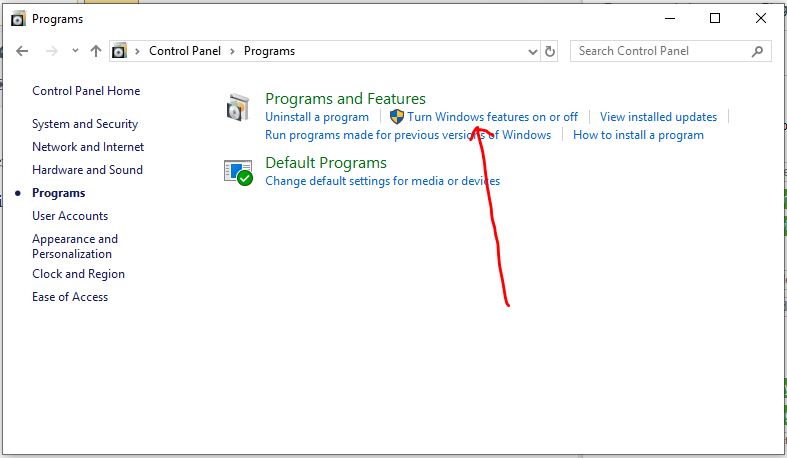The image size is (787, 458).
Task: Expand the chevron after the Control Panel icon
Action: tap(137, 51)
